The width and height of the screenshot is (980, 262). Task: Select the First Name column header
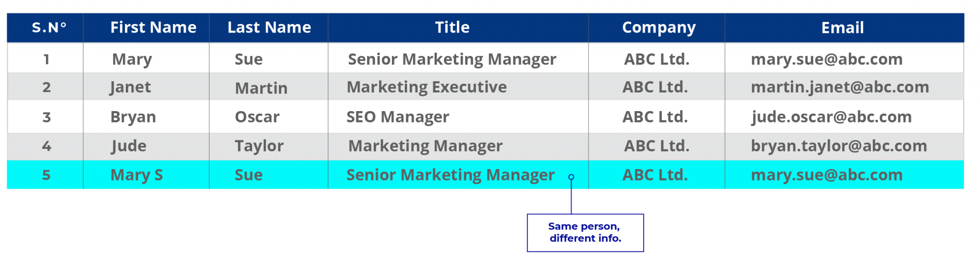(146, 28)
